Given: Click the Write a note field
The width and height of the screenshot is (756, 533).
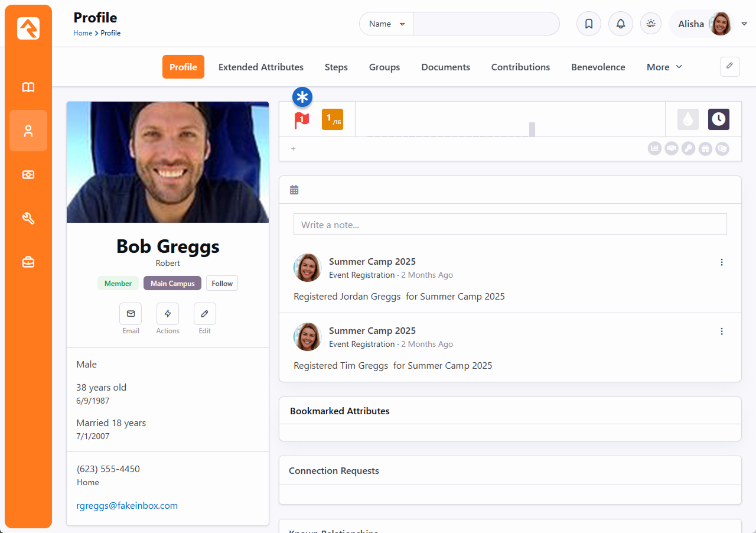Looking at the screenshot, I should tap(510, 225).
